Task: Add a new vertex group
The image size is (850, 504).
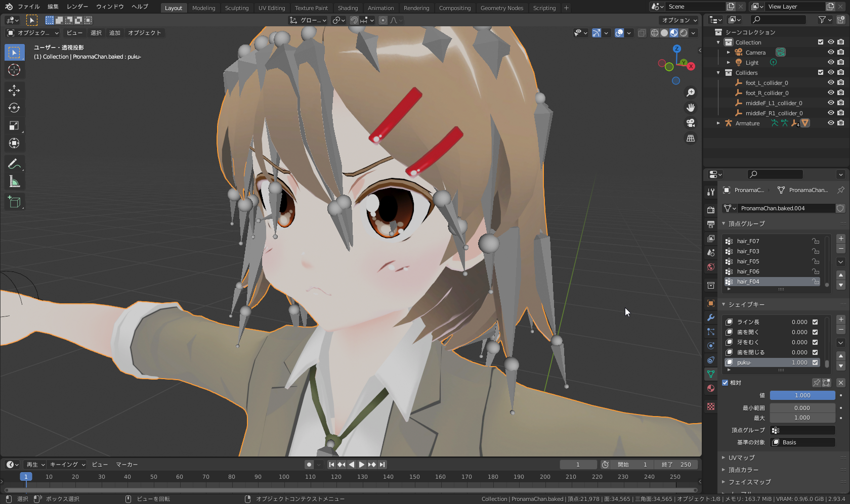Action: pos(841,239)
